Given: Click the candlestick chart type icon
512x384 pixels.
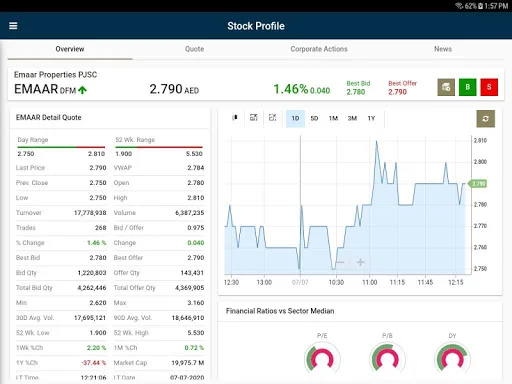Looking at the screenshot, I should click(x=235, y=118).
